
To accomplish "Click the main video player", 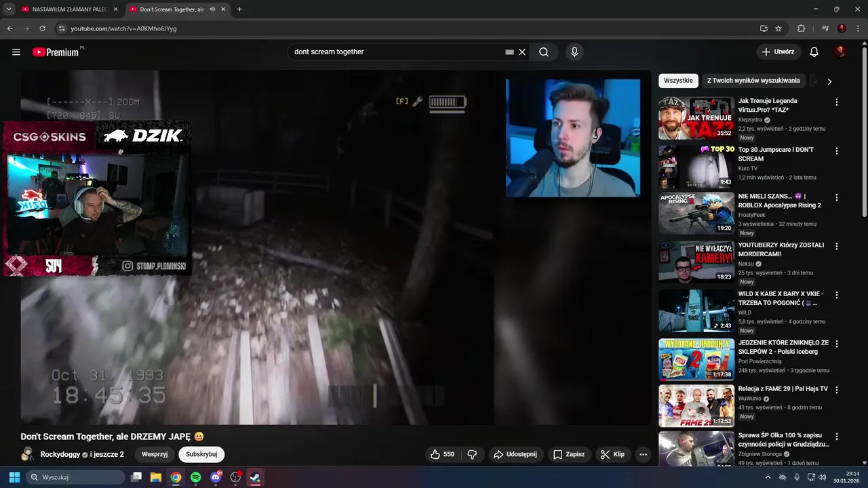I will (336, 247).
